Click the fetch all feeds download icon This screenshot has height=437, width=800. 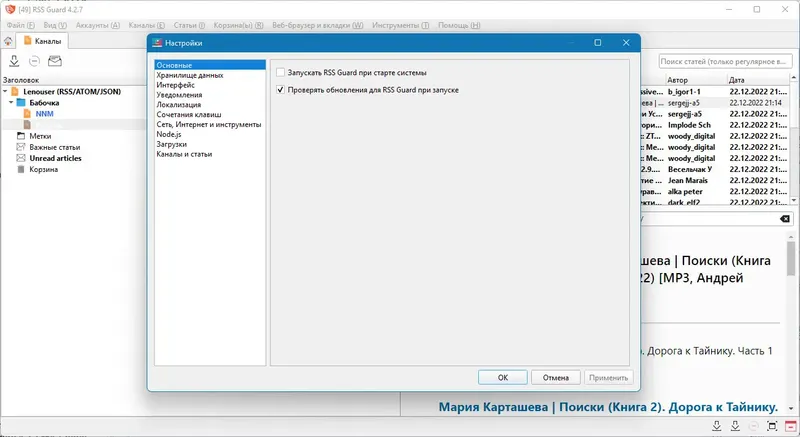[14, 61]
